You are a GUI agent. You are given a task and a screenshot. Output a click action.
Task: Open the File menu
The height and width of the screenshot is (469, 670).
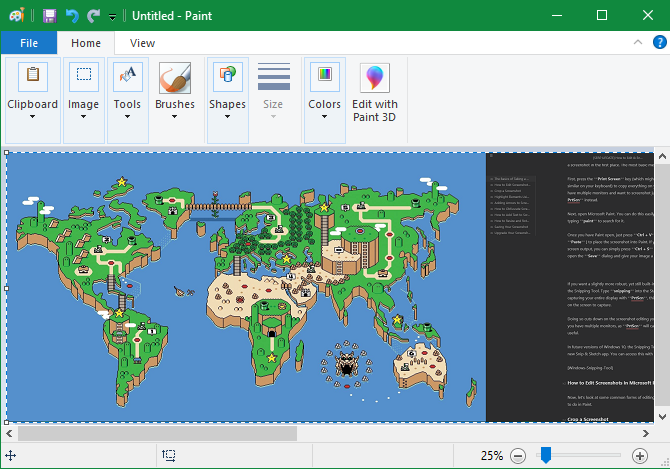pos(29,43)
